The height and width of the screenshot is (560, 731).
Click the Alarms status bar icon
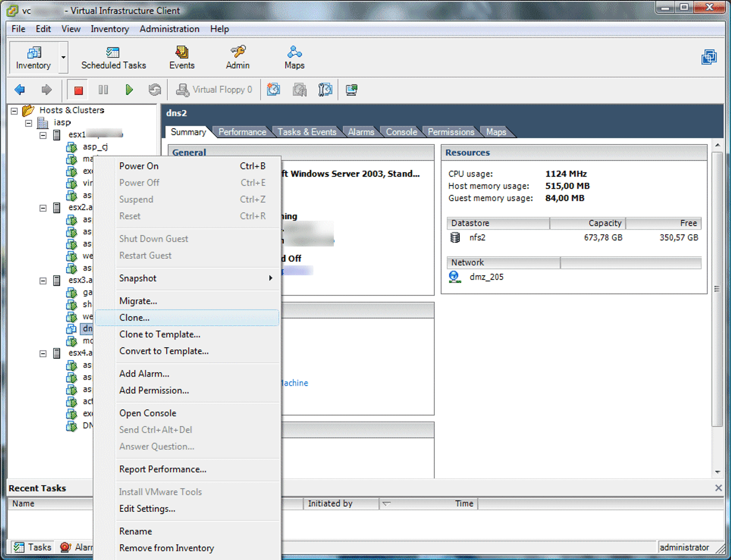(x=65, y=547)
